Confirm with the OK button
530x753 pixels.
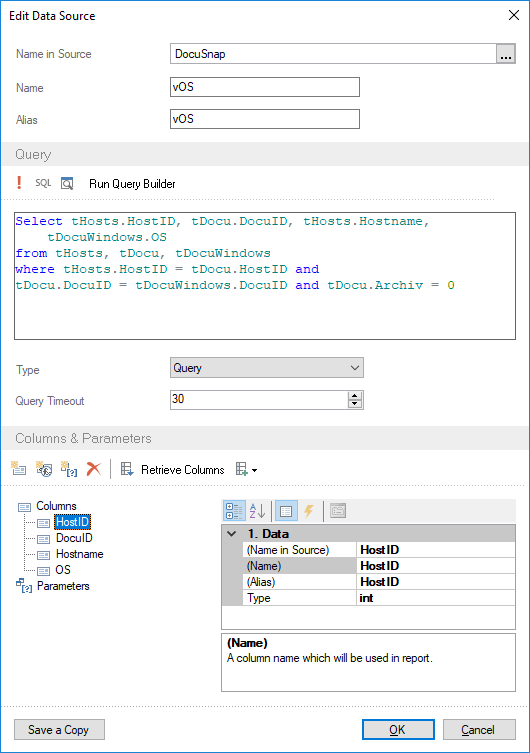[x=398, y=730]
